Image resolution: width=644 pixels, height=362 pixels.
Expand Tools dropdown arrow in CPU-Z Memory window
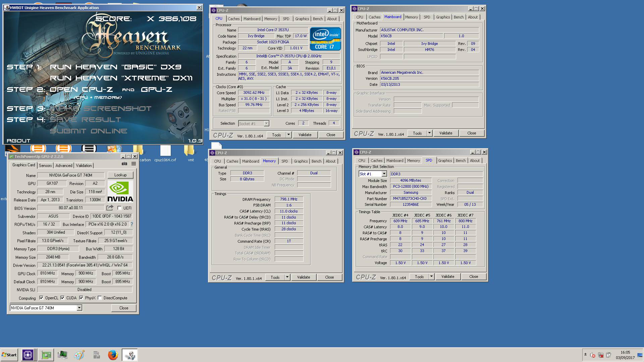287,277
